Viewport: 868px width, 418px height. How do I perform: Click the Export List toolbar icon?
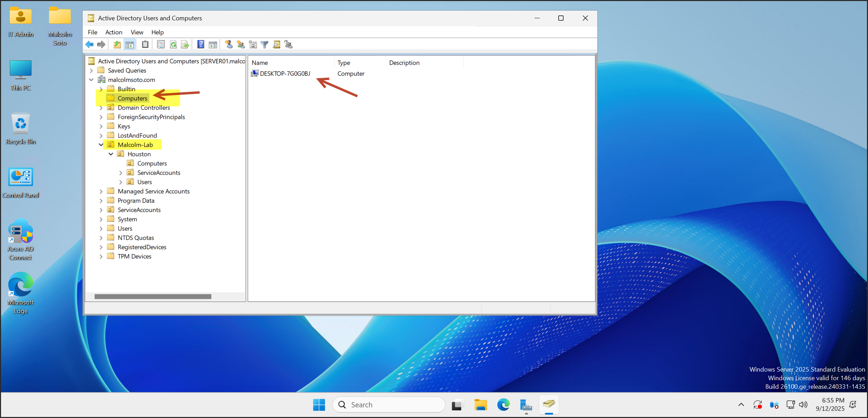pyautogui.click(x=185, y=44)
